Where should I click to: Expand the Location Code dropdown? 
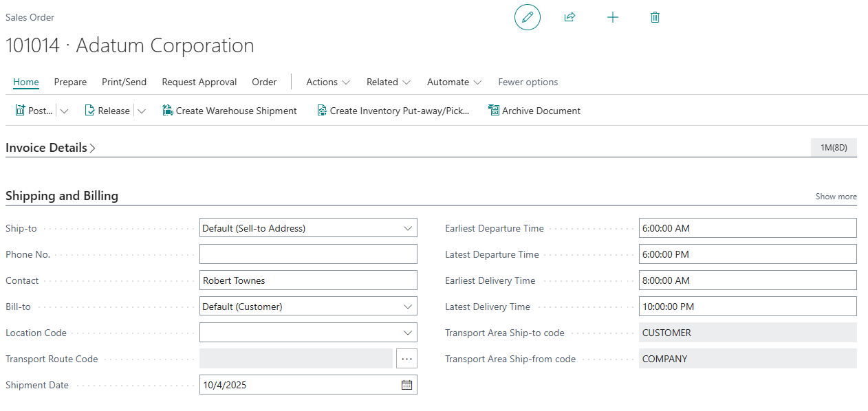[x=408, y=333]
